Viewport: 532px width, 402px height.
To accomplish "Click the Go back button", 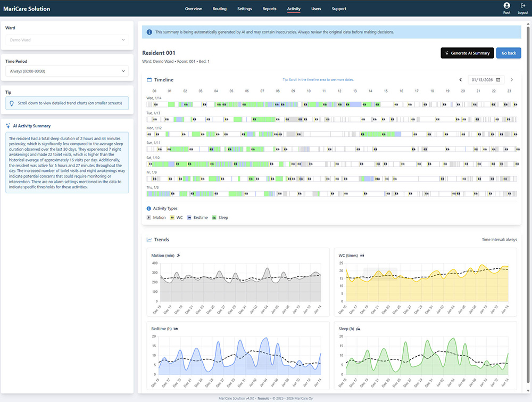I will click(x=509, y=53).
